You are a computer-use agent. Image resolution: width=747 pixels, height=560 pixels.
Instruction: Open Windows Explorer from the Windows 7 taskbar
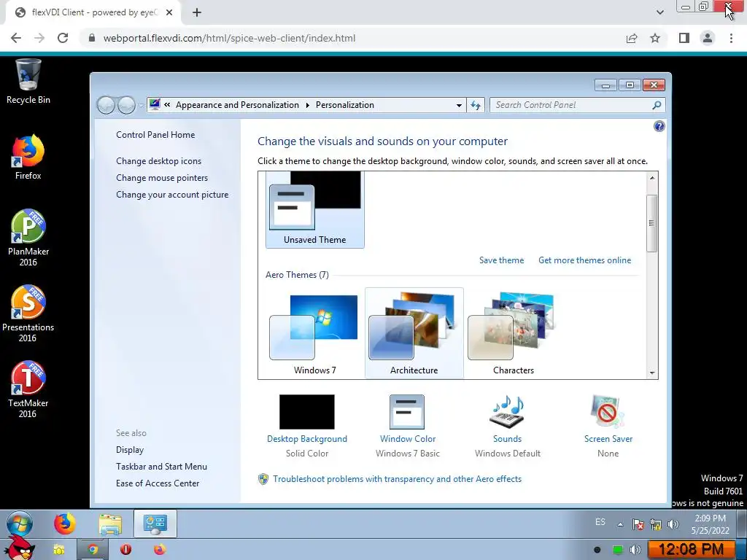(x=110, y=524)
